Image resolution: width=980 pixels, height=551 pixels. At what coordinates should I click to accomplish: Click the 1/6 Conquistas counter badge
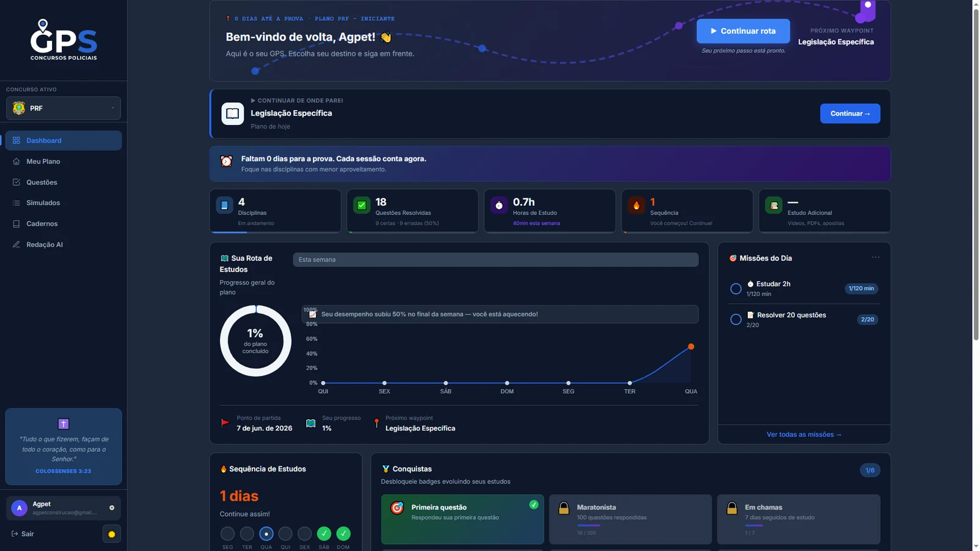tap(870, 470)
